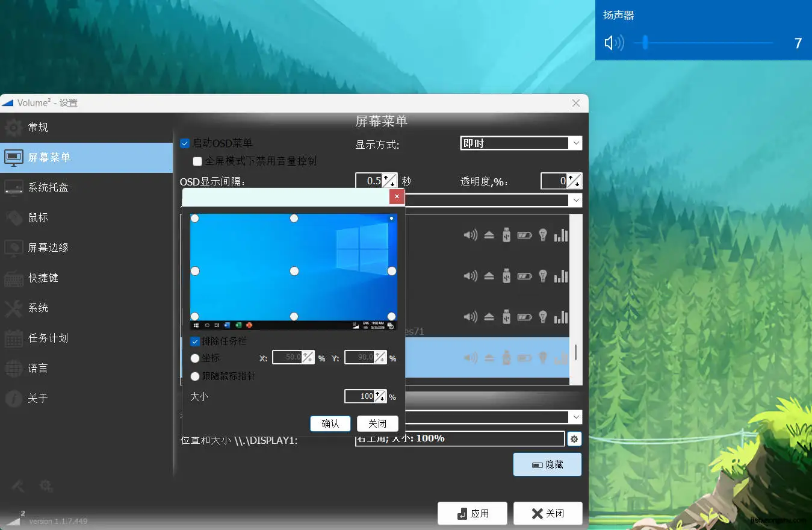Select bottom-center position handle on desktop preview
Screen dimensions: 812x530
click(x=294, y=316)
